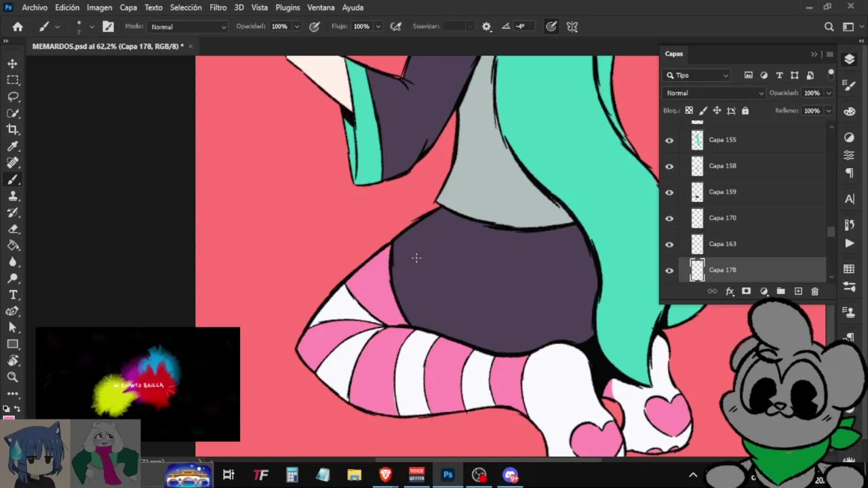Select the Pen tool
The image size is (868, 488).
[x=13, y=311]
